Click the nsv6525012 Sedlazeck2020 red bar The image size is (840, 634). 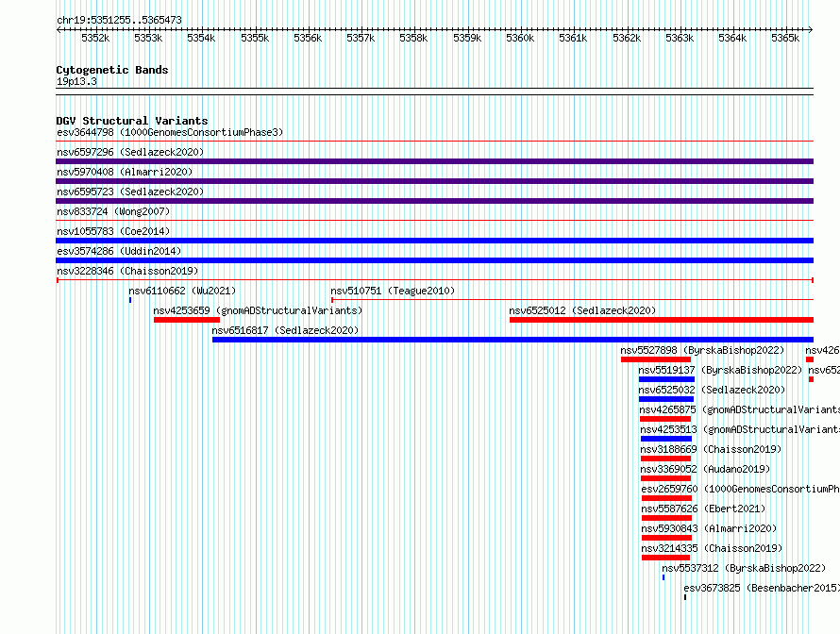point(662,320)
